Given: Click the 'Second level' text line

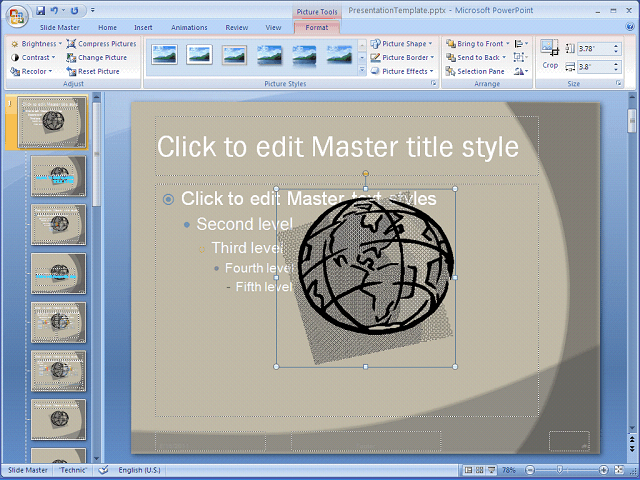Looking at the screenshot, I should pos(245,224).
